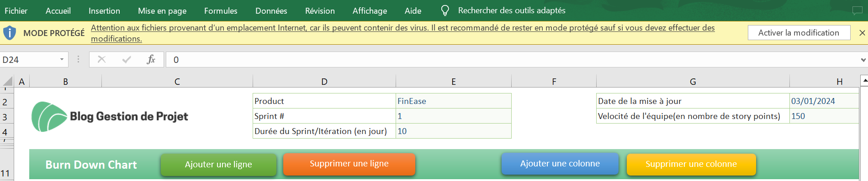Click the protected mode shield icon
868x181 pixels.
[x=10, y=33]
